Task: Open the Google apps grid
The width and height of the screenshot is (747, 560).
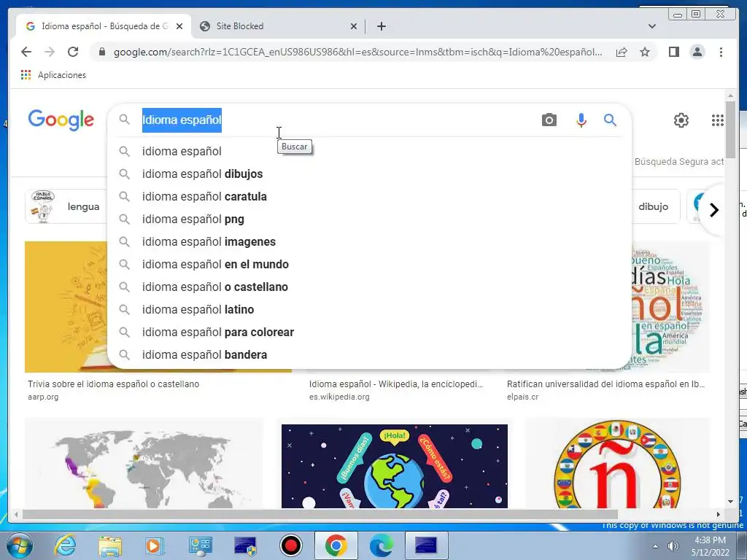Action: pyautogui.click(x=718, y=120)
